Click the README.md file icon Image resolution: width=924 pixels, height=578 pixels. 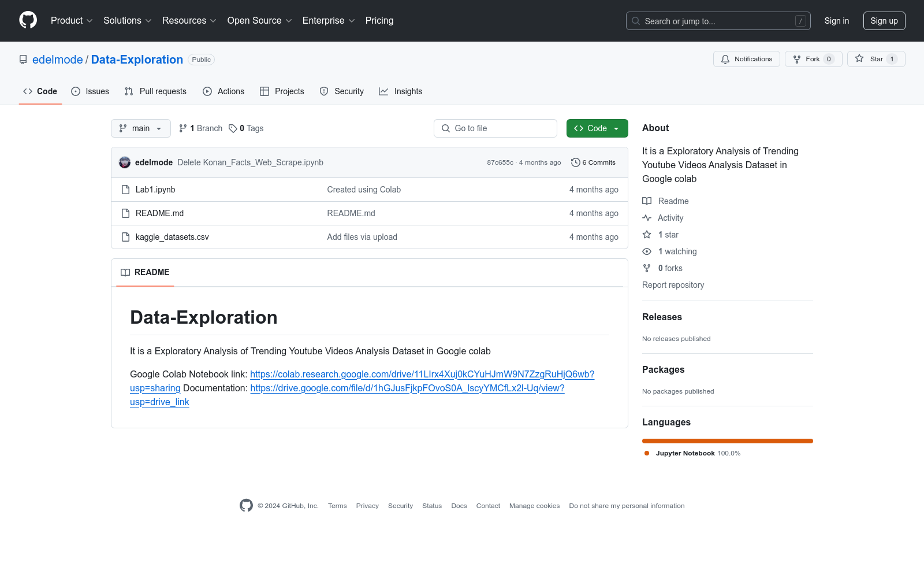[125, 213]
